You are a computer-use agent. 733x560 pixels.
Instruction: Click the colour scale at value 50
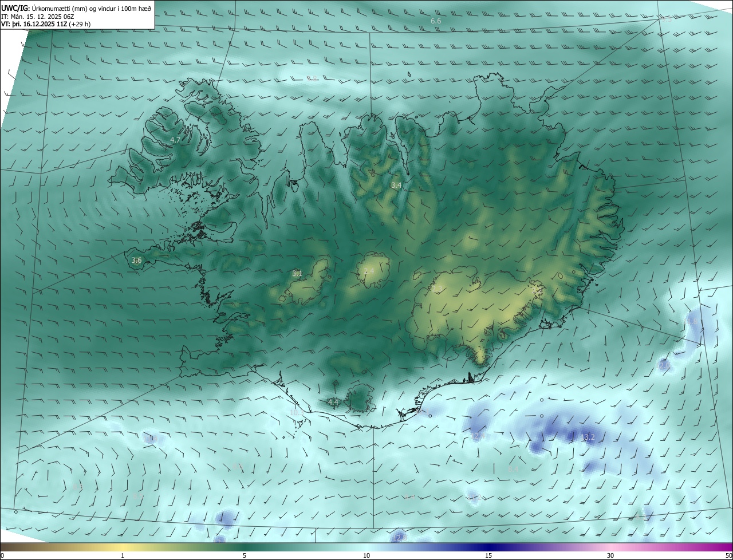728,555
